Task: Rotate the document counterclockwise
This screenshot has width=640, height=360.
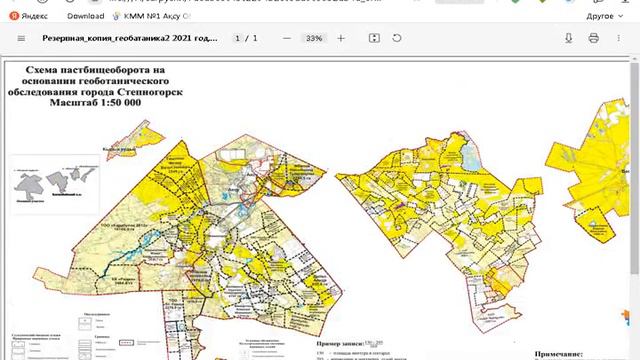Action: (397, 38)
